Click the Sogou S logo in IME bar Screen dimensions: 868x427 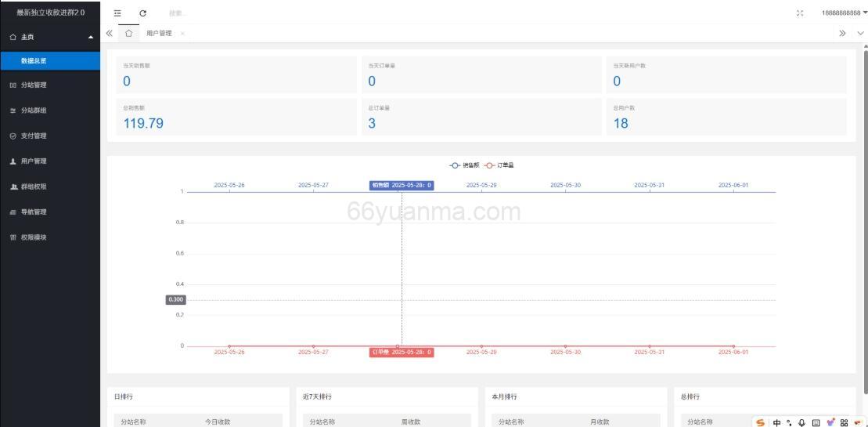click(761, 422)
